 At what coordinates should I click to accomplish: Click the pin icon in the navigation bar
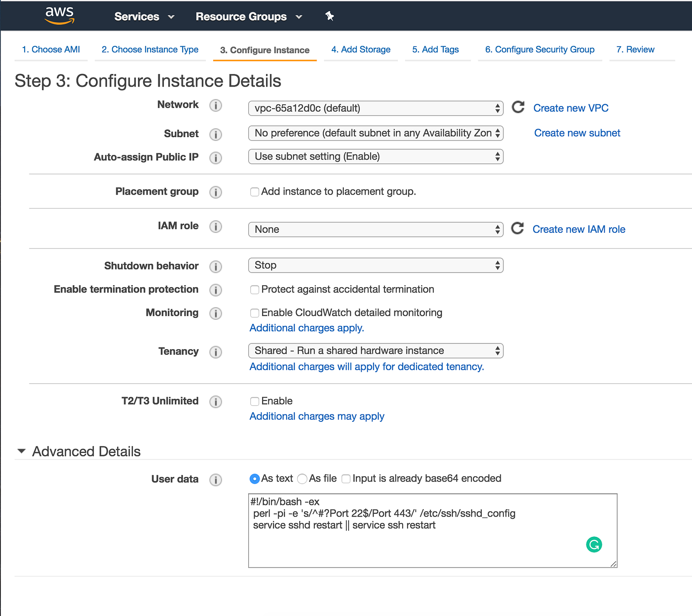330,16
